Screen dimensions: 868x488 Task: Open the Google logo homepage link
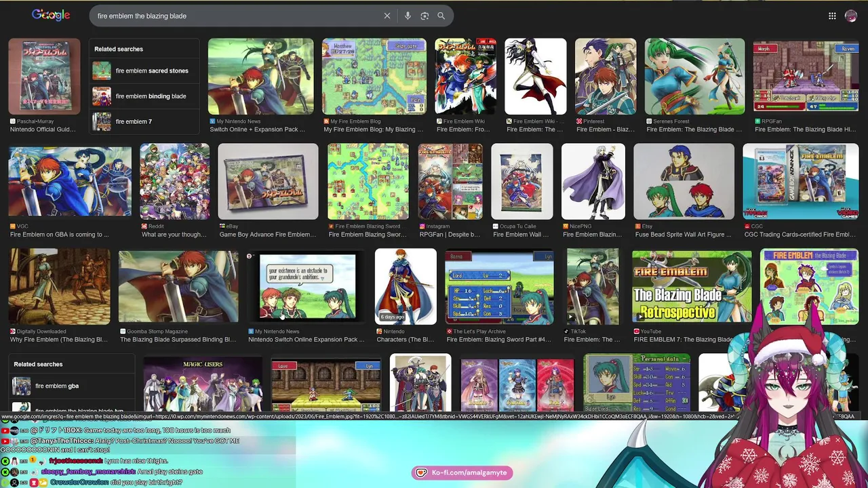[51, 15]
